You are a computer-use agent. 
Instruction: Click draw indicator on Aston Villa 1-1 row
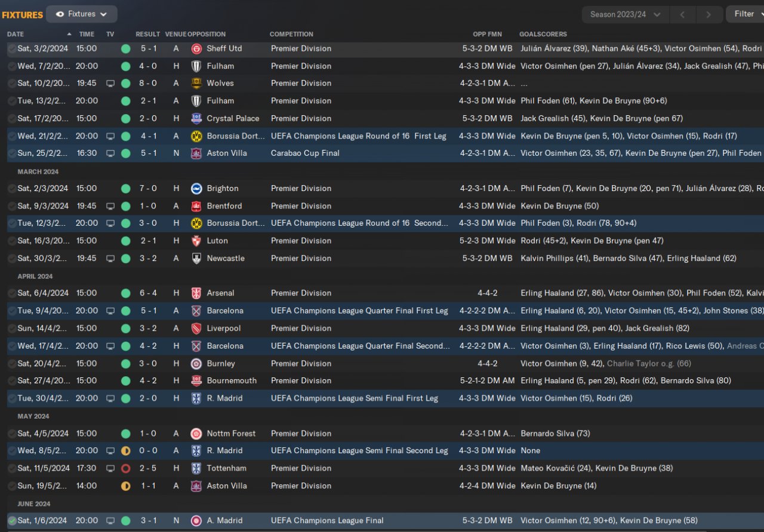point(125,486)
